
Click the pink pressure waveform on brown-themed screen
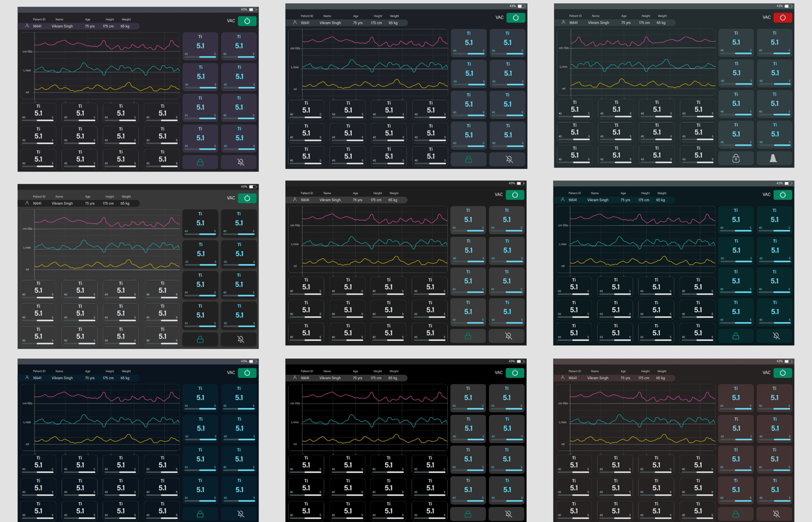(643, 396)
